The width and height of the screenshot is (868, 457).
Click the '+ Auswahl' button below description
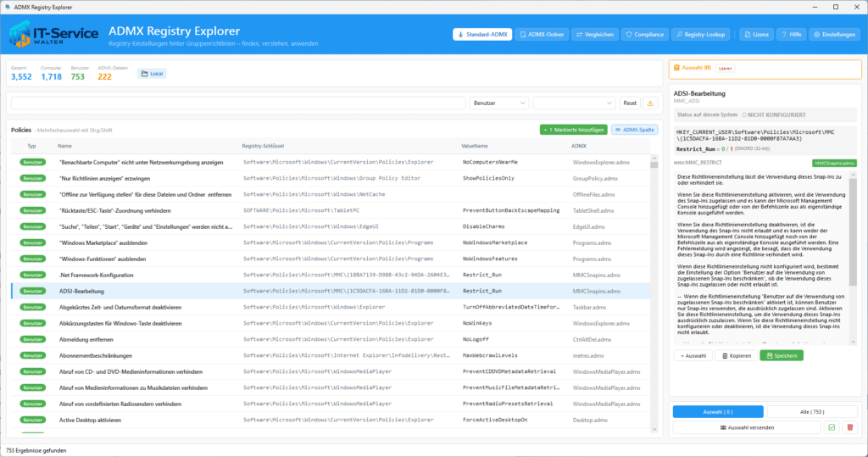[x=693, y=355]
